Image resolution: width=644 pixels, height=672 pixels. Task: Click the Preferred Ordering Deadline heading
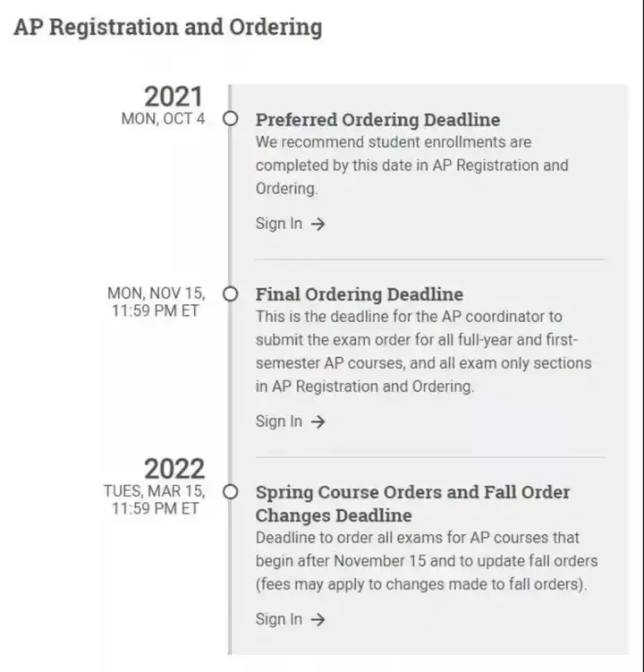tap(378, 120)
